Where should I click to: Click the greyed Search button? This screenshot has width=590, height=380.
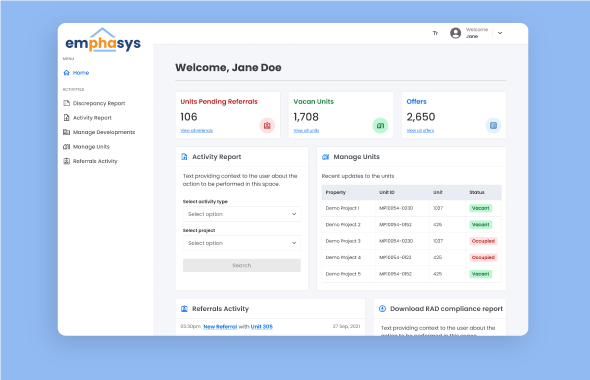tap(242, 265)
